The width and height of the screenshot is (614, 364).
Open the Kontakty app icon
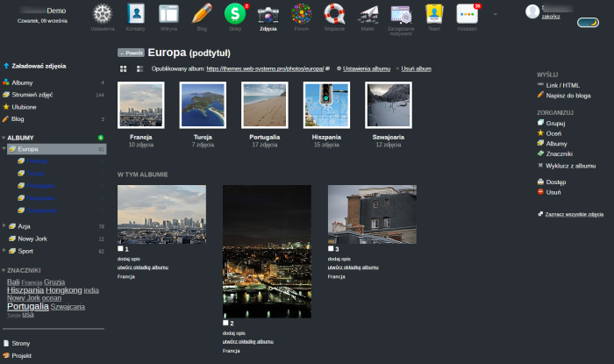136,13
